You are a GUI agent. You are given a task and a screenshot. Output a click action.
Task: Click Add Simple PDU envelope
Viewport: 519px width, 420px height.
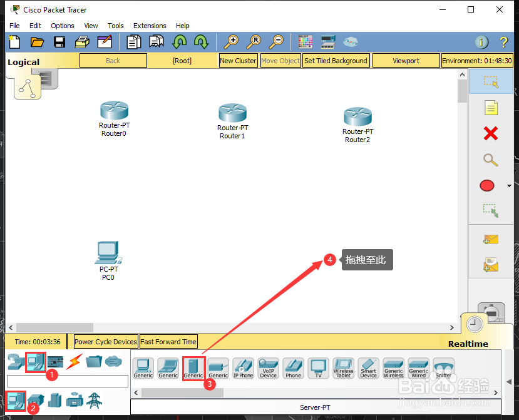(x=491, y=239)
